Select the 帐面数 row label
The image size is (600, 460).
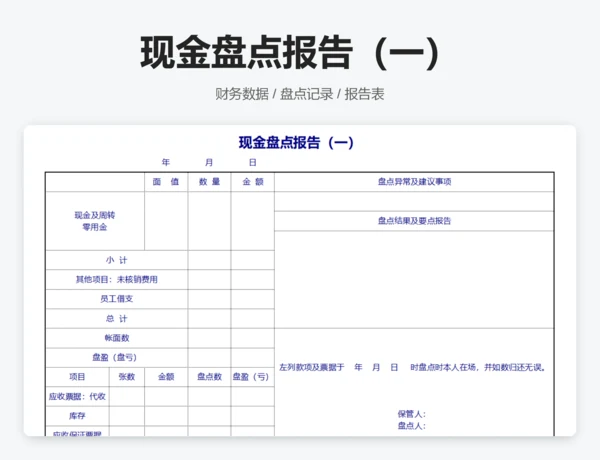click(x=117, y=338)
